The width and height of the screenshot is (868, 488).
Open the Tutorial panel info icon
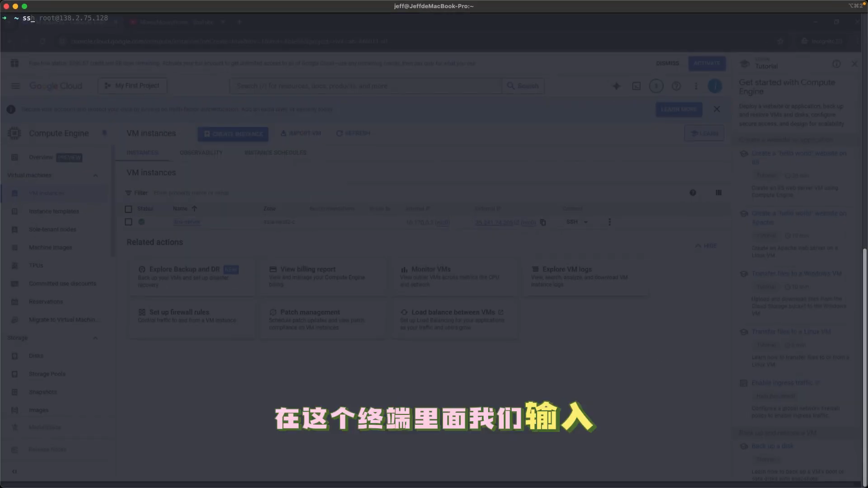point(836,64)
